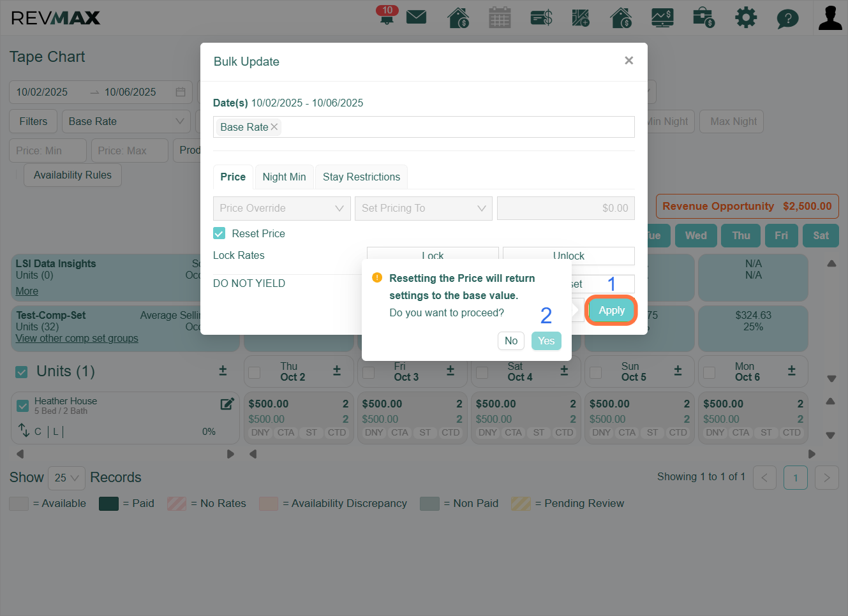Open date range calendar picker icon

181,92
